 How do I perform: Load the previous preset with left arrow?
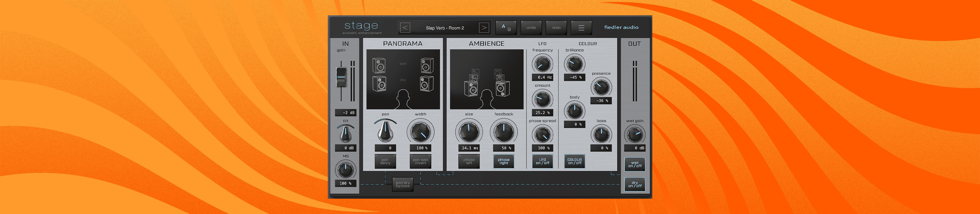[405, 28]
